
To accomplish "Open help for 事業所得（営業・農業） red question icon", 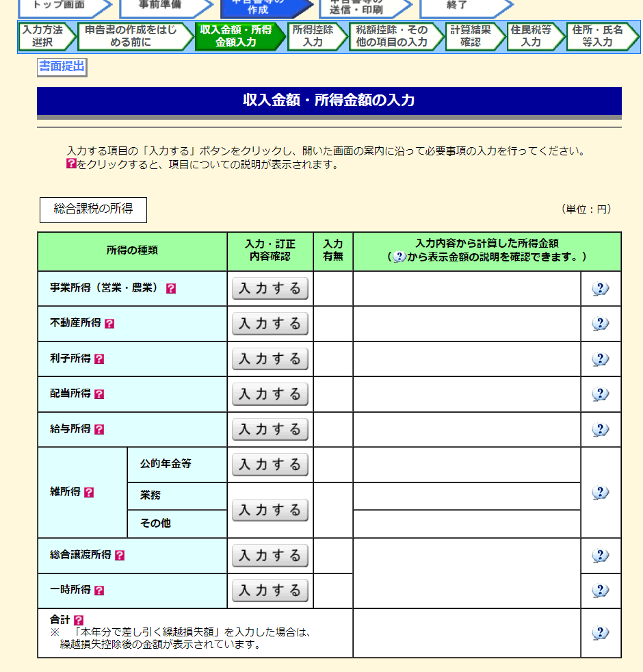I will 171,288.
